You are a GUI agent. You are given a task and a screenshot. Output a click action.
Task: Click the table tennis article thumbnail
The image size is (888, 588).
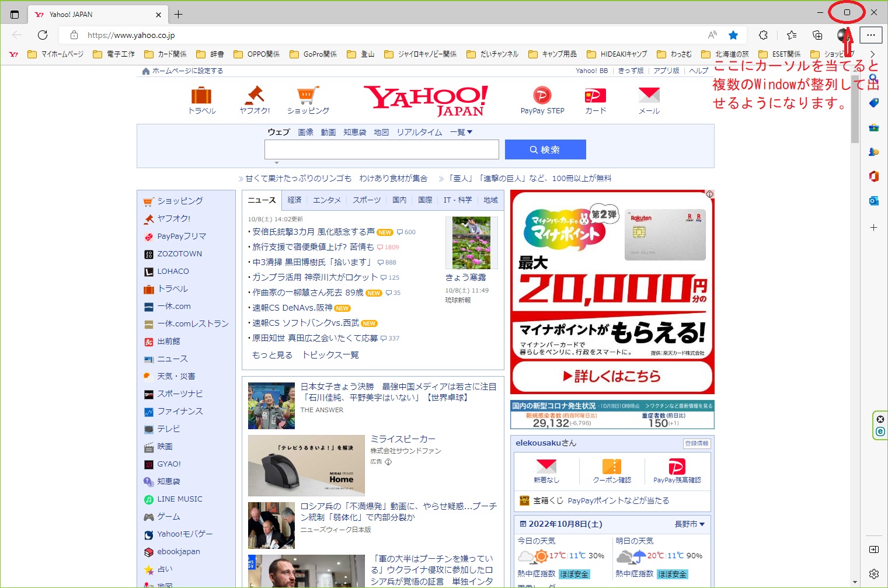pos(271,406)
